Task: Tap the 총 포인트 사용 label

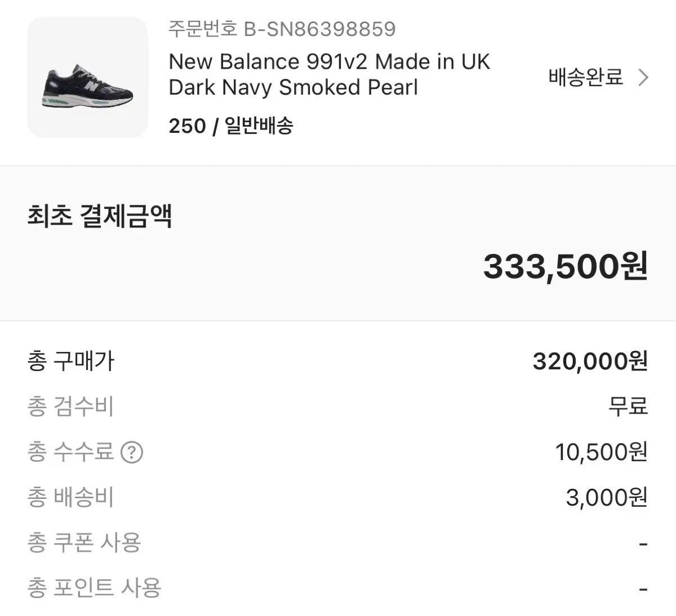Action: coord(94,588)
